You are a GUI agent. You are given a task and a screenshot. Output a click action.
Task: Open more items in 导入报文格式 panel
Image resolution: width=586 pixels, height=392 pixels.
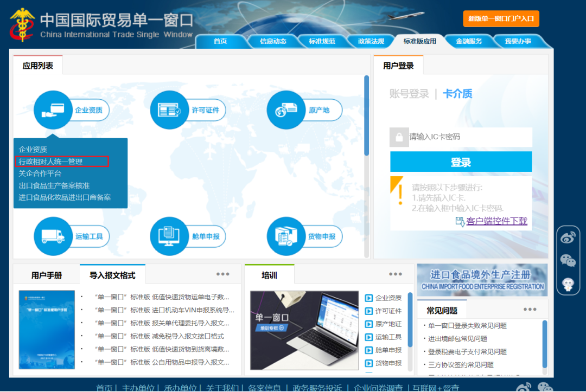223,274
